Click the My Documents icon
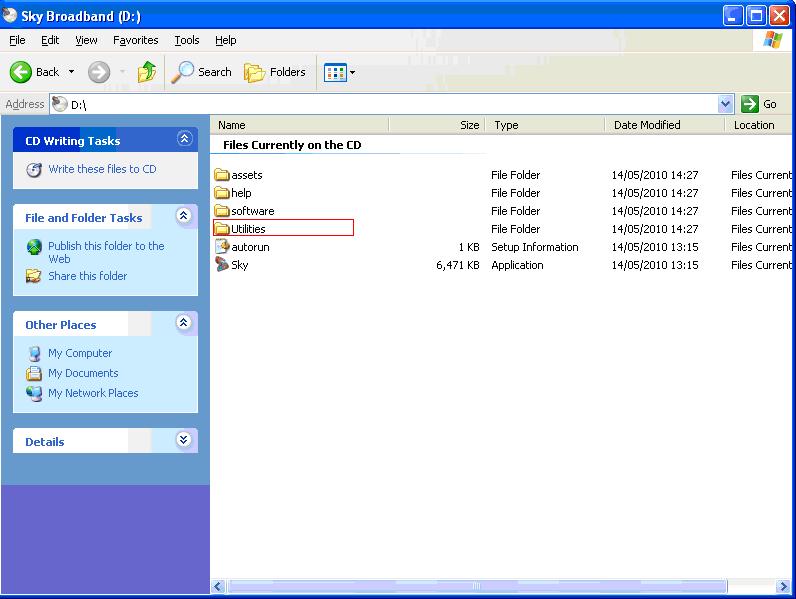Viewport: 796px width, 599px height. pyautogui.click(x=34, y=373)
